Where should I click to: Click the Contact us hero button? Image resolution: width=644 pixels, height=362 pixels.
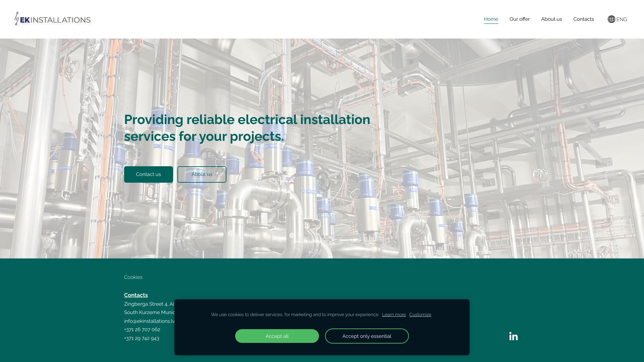148,174
